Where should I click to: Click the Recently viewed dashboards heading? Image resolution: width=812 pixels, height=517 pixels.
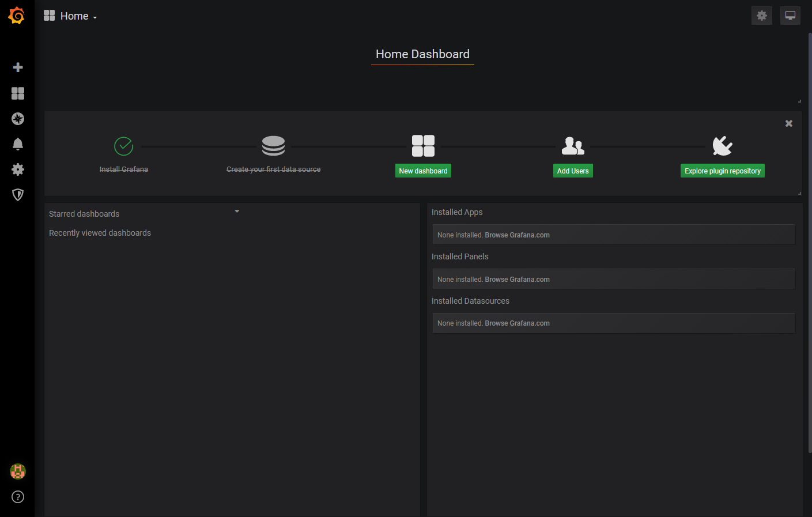coord(100,233)
